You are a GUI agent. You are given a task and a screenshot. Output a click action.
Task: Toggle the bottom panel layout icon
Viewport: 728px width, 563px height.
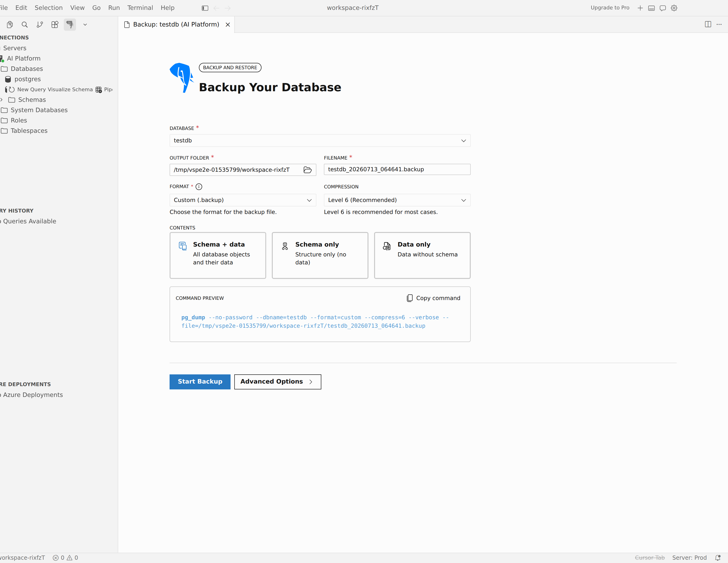(x=651, y=8)
